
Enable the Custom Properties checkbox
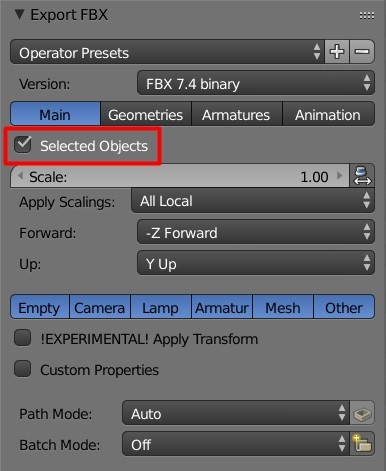click(x=23, y=369)
